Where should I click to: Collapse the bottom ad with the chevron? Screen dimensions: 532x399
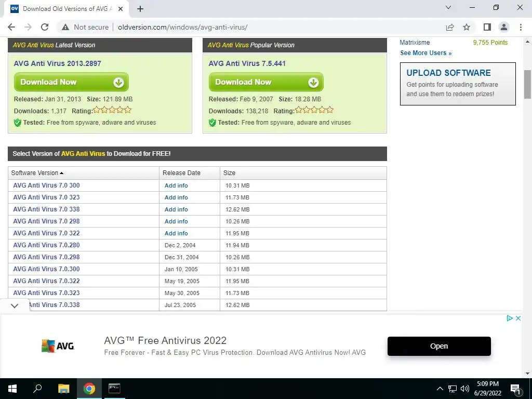pyautogui.click(x=14, y=305)
